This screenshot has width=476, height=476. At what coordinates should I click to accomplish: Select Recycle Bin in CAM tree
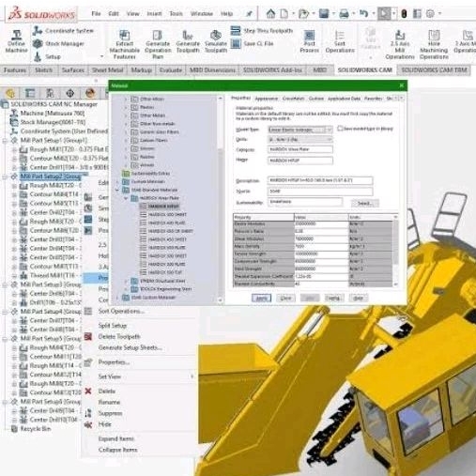pyautogui.click(x=36, y=429)
